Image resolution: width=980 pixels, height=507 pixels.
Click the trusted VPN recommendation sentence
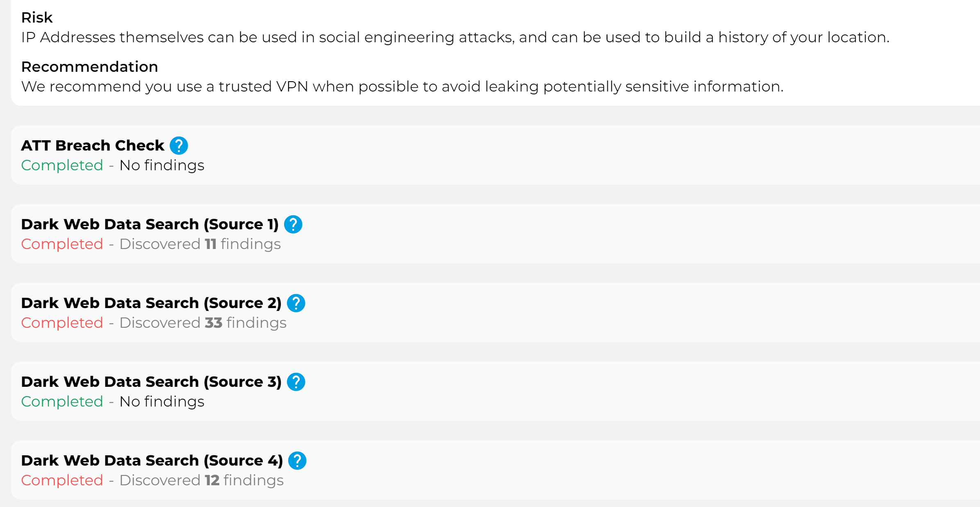pos(402,87)
